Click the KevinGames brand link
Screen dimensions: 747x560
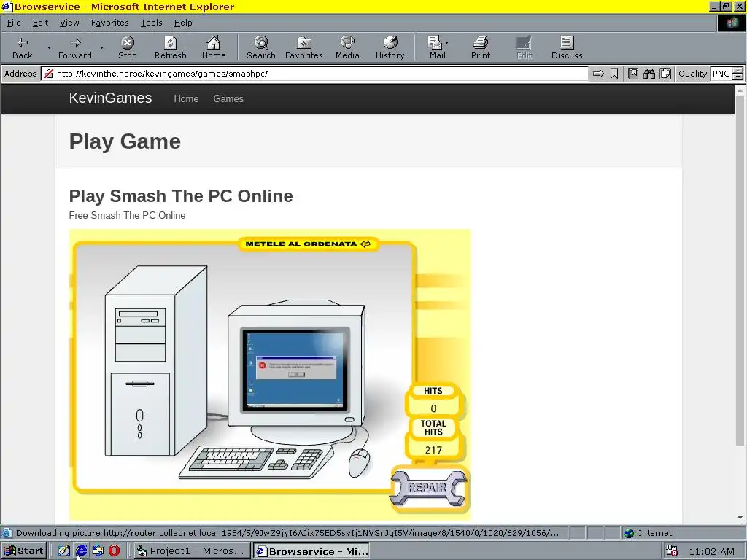(111, 98)
